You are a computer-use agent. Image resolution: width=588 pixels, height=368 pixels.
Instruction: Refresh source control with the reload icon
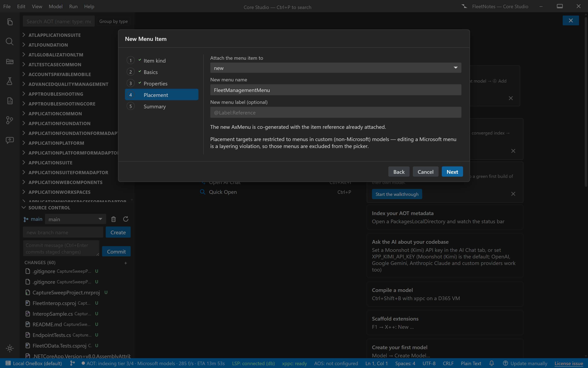[126, 219]
